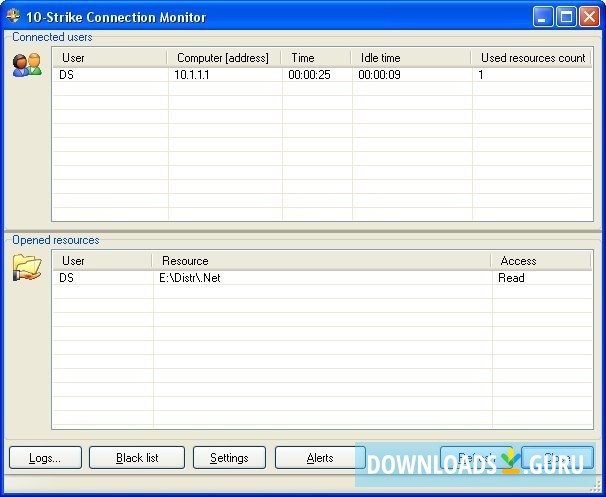This screenshot has width=606, height=497.
Task: Click the used resources count value 1
Action: click(481, 75)
